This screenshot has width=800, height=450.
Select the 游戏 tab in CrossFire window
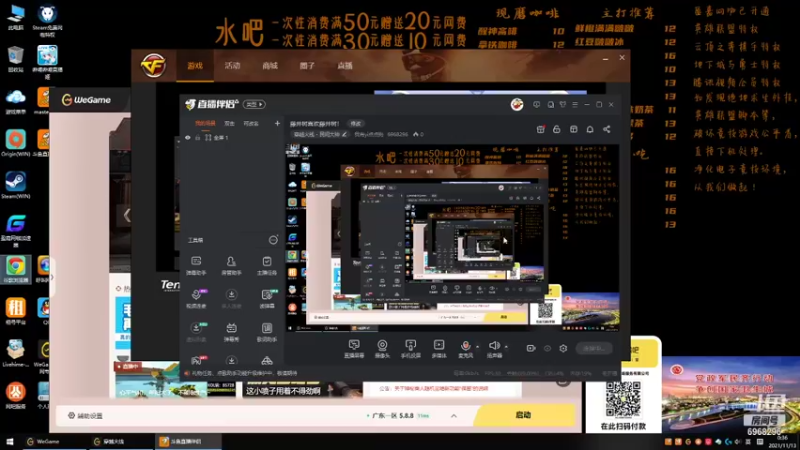[195, 65]
